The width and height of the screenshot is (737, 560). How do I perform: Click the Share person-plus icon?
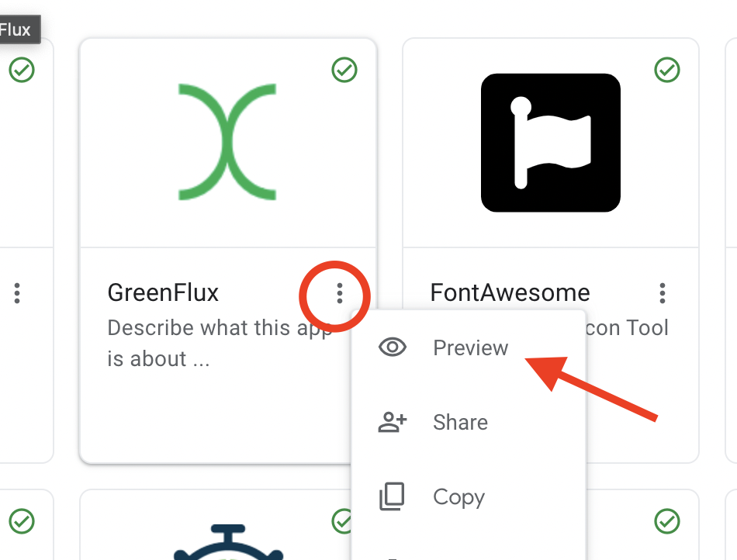(x=393, y=422)
